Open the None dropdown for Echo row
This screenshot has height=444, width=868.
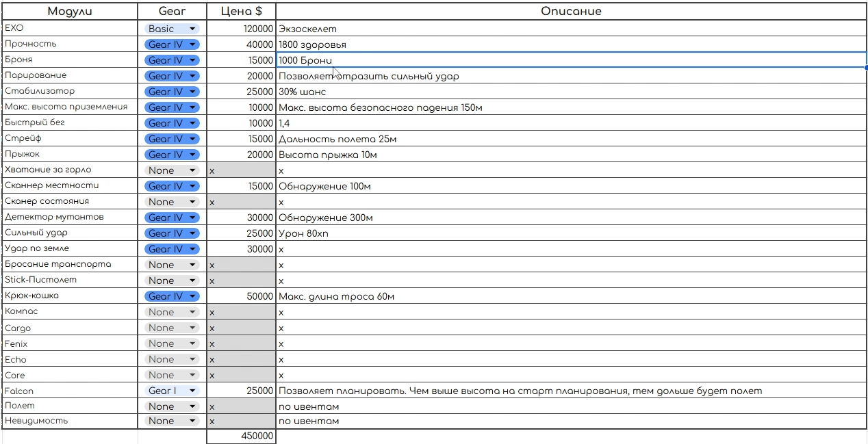(x=172, y=359)
